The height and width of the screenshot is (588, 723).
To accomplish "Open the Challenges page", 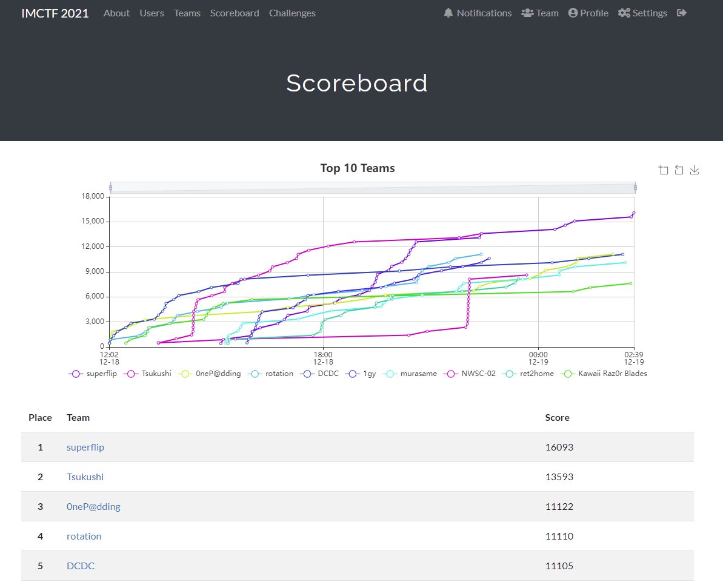I will (x=292, y=13).
